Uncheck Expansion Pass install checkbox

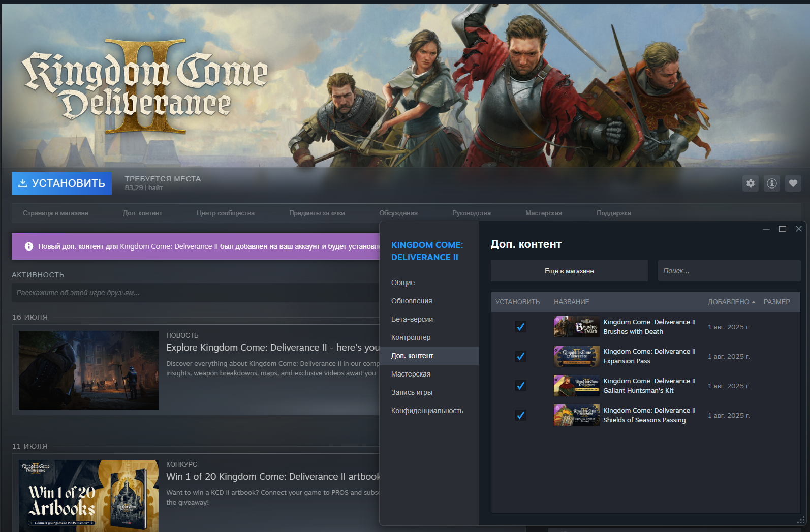pos(520,356)
